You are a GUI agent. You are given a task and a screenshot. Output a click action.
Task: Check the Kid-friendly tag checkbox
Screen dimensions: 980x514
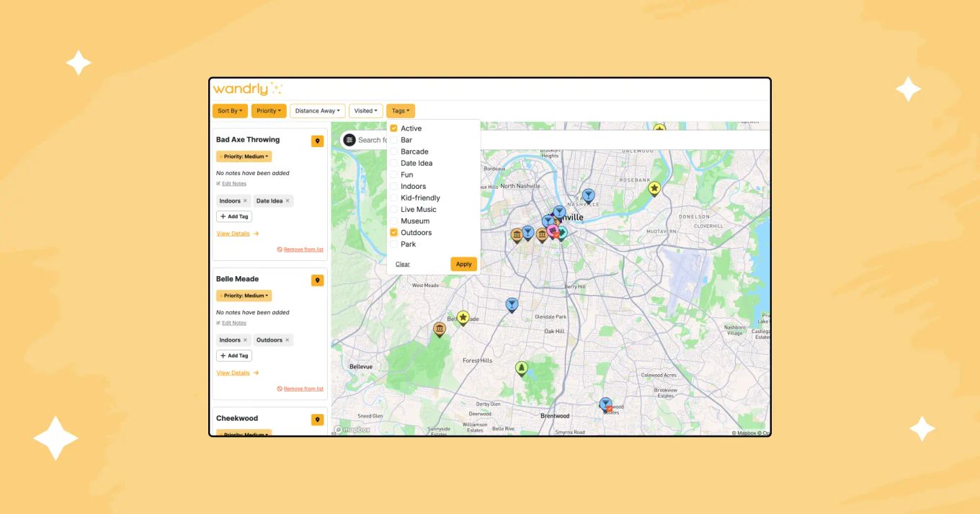coord(394,198)
